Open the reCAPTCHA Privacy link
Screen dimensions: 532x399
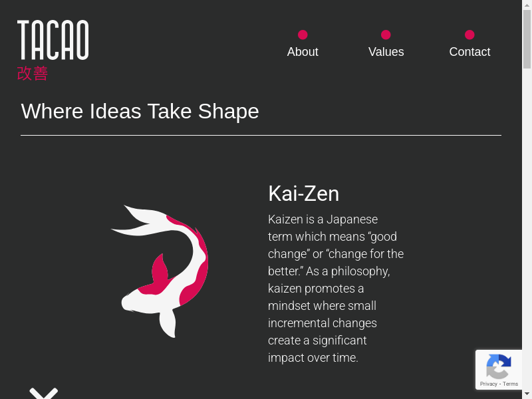click(x=489, y=384)
